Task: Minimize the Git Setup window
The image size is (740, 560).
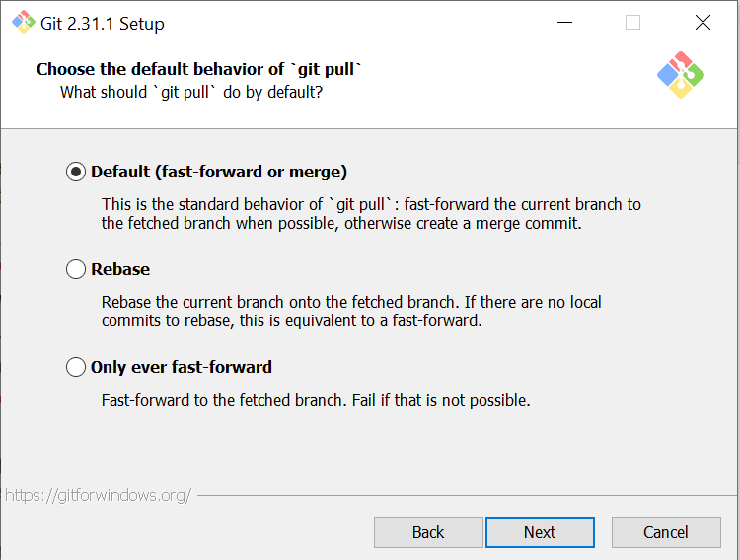Action: click(565, 23)
